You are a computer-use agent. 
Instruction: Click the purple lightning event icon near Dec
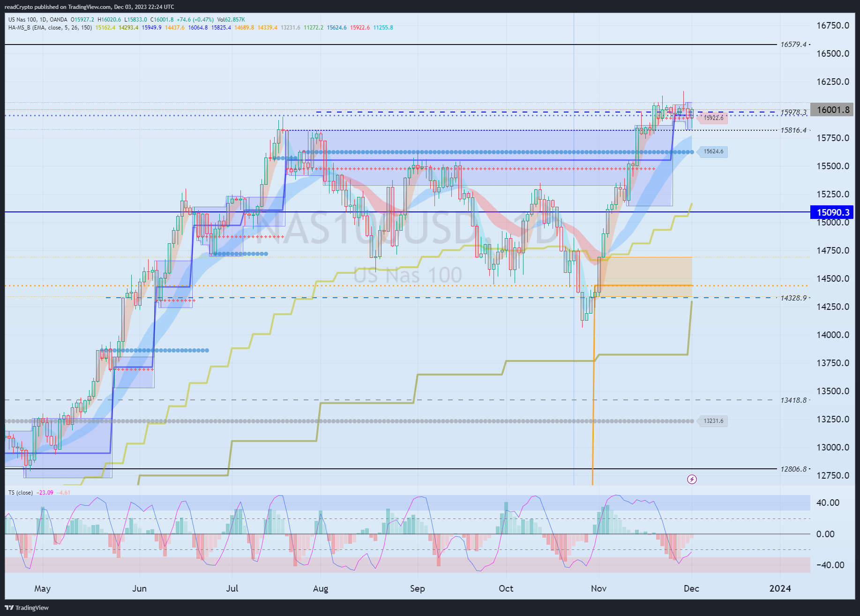(x=692, y=479)
